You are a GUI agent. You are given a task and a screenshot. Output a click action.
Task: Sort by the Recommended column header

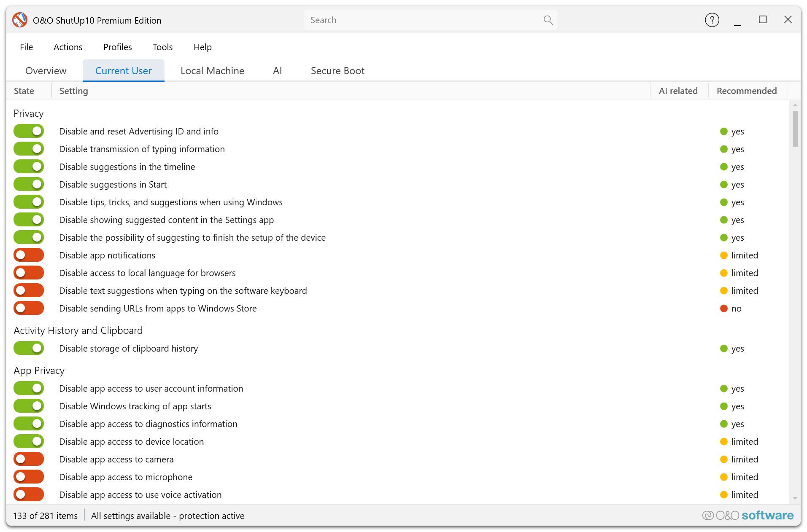748,91
